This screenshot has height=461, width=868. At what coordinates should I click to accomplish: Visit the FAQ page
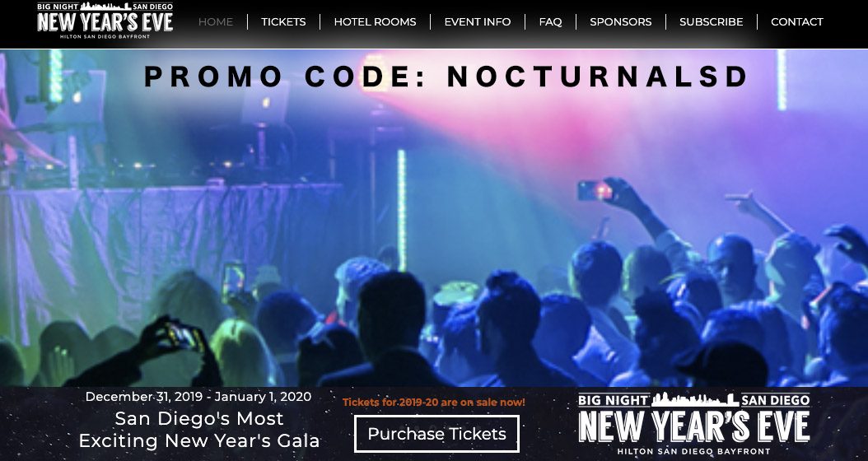pyautogui.click(x=550, y=21)
